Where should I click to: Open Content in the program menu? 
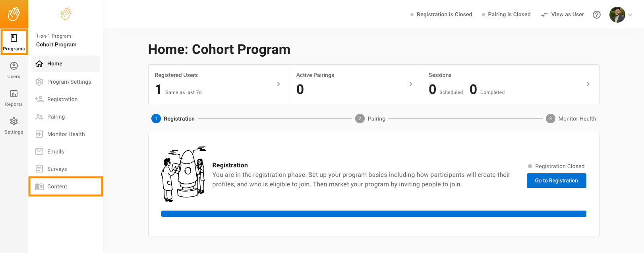[66, 186]
